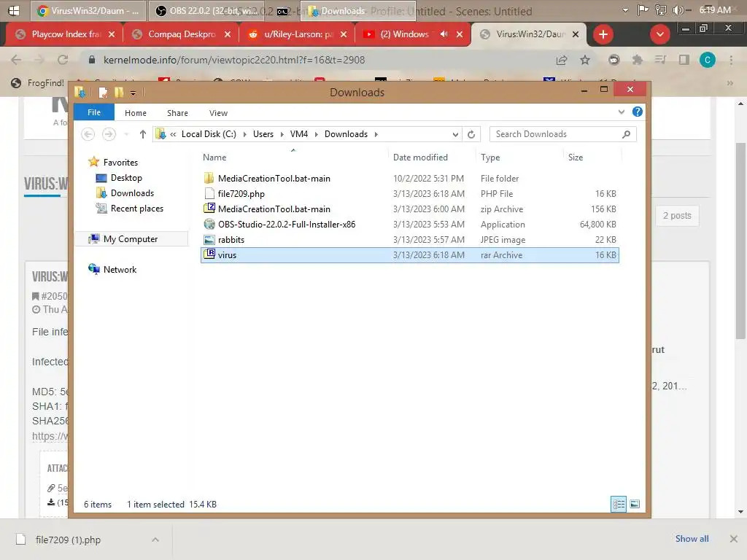Go back in the browser
The height and width of the screenshot is (560, 747).
(16, 60)
